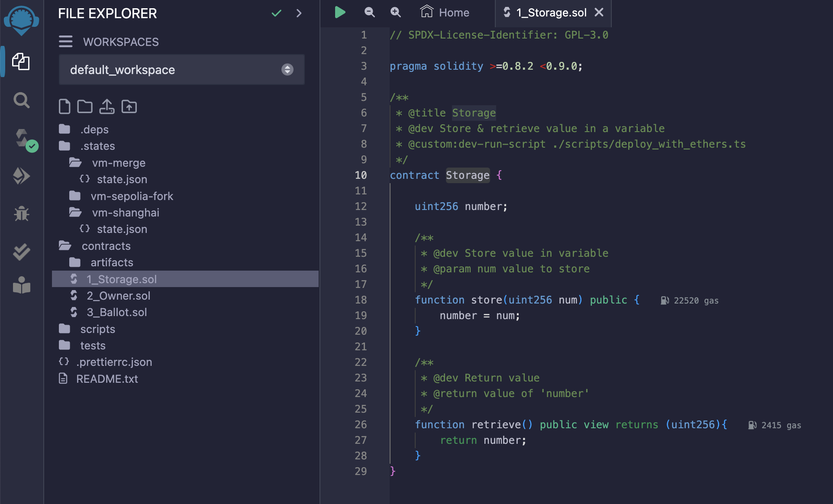Open the Debugger bug icon

pyautogui.click(x=22, y=213)
